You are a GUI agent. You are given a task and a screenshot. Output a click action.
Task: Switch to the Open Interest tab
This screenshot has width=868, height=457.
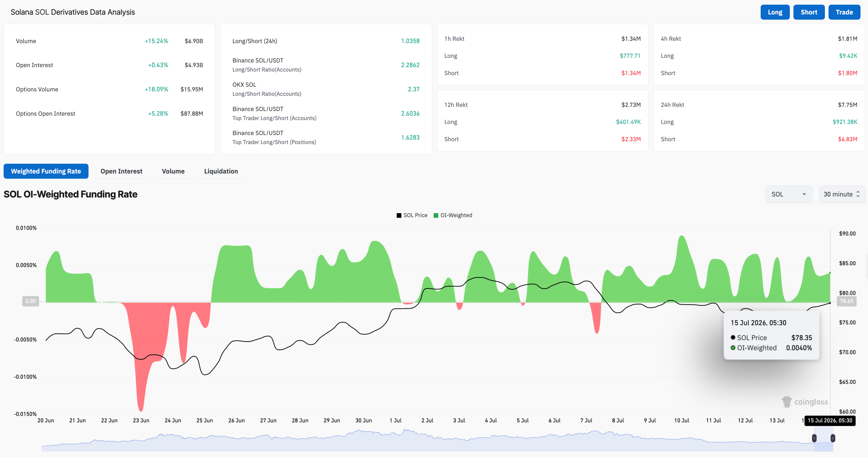(x=121, y=171)
